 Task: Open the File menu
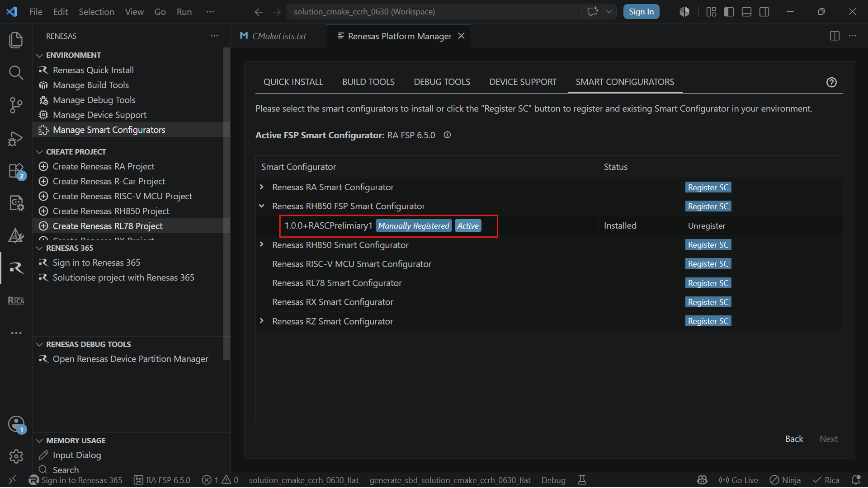tap(36, 12)
